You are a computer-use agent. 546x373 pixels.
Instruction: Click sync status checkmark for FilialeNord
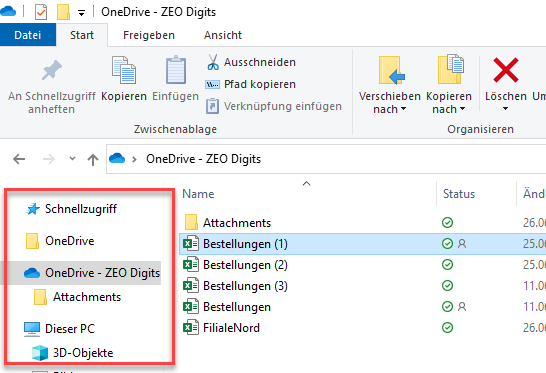[x=447, y=327]
